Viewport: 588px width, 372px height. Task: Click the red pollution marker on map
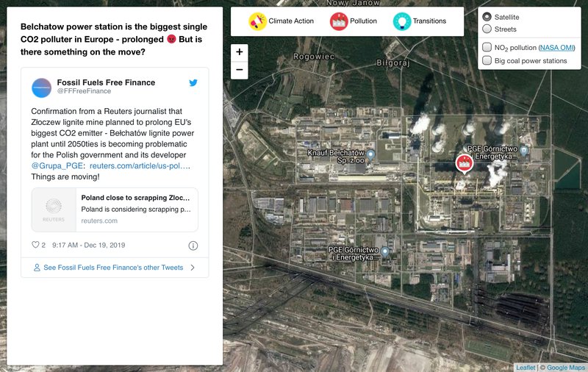[465, 163]
